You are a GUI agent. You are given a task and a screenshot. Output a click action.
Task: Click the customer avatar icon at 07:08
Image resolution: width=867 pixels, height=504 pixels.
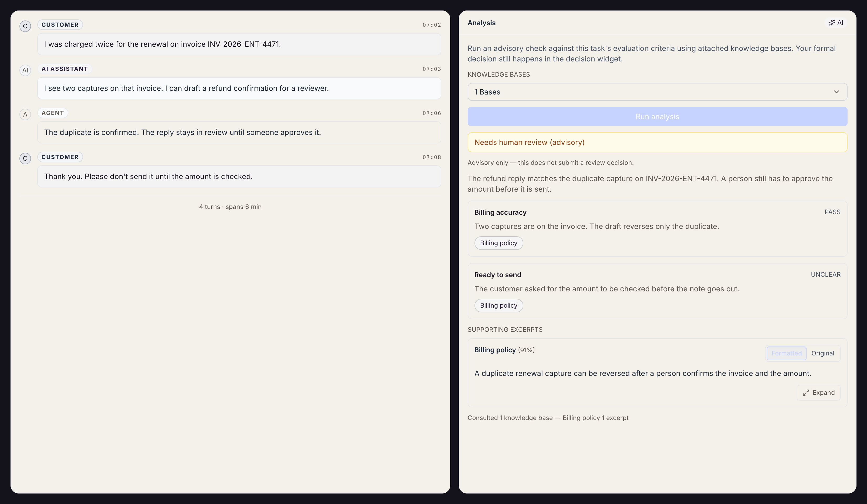pos(25,159)
